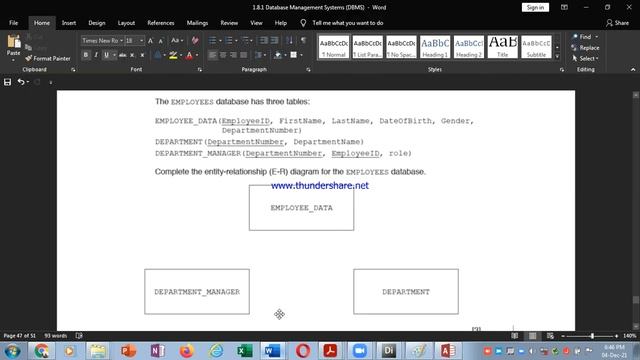Open the proofing status icon in status bar

tap(79, 336)
